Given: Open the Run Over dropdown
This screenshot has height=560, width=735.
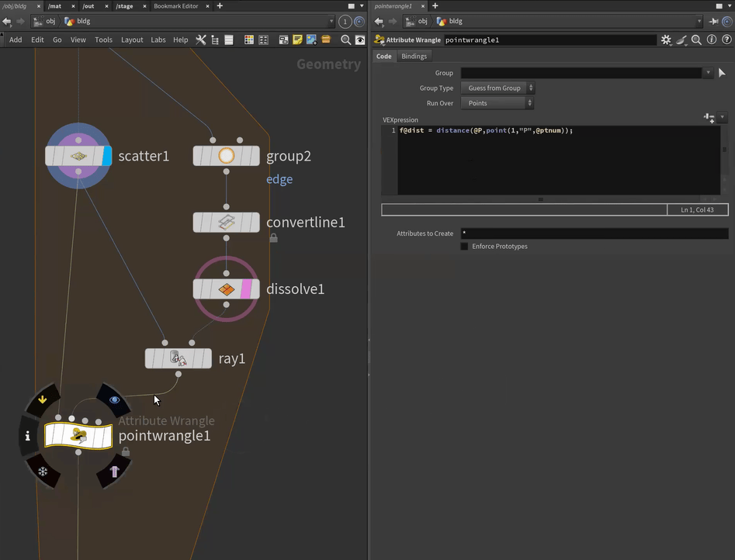Looking at the screenshot, I should coord(498,103).
